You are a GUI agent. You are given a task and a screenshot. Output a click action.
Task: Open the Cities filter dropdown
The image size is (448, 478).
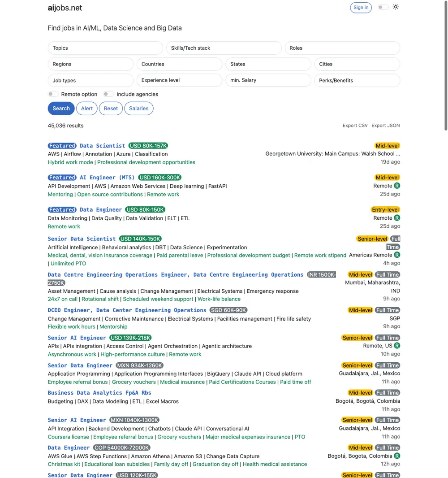[357, 64]
